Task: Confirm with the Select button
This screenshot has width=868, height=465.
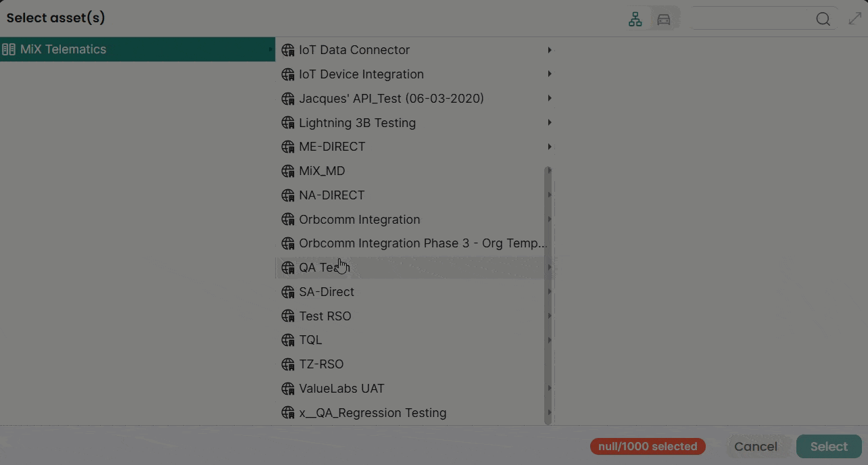Action: point(828,447)
